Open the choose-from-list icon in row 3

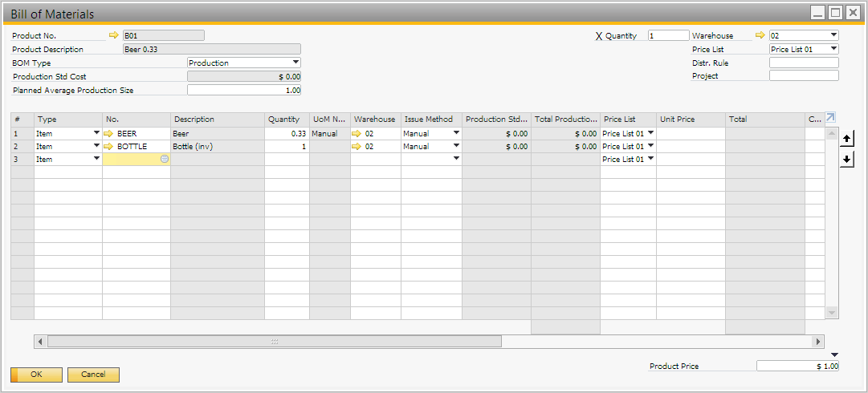(165, 159)
